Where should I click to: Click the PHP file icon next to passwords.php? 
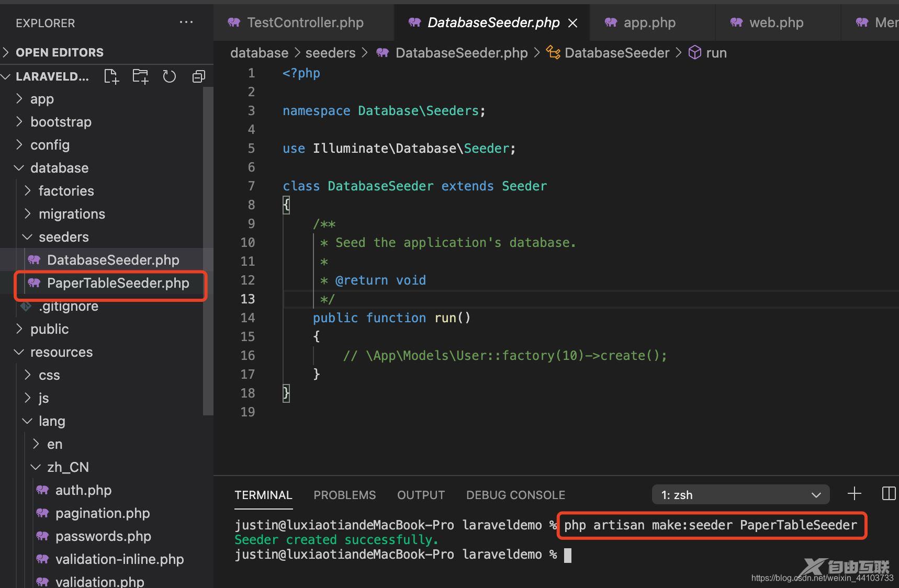point(42,536)
